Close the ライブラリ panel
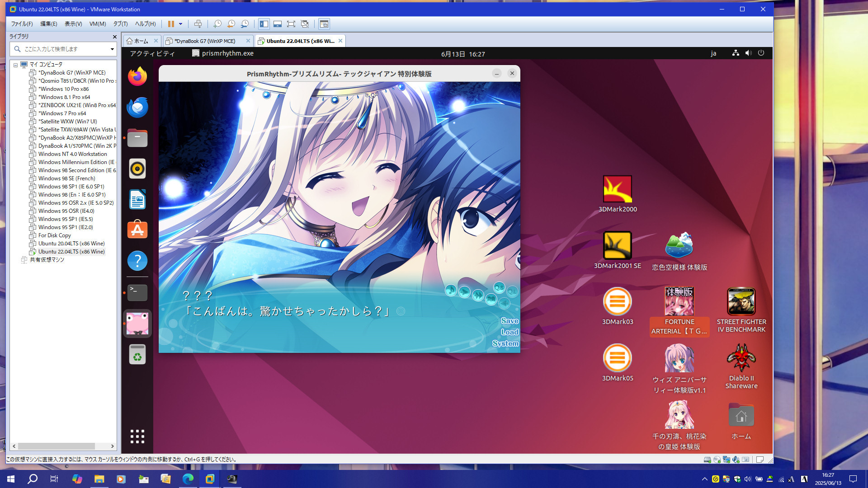The image size is (868, 488). pos(114,37)
